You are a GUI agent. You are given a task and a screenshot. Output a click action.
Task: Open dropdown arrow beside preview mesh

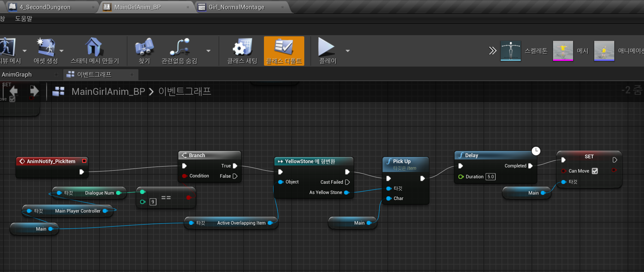tap(25, 51)
